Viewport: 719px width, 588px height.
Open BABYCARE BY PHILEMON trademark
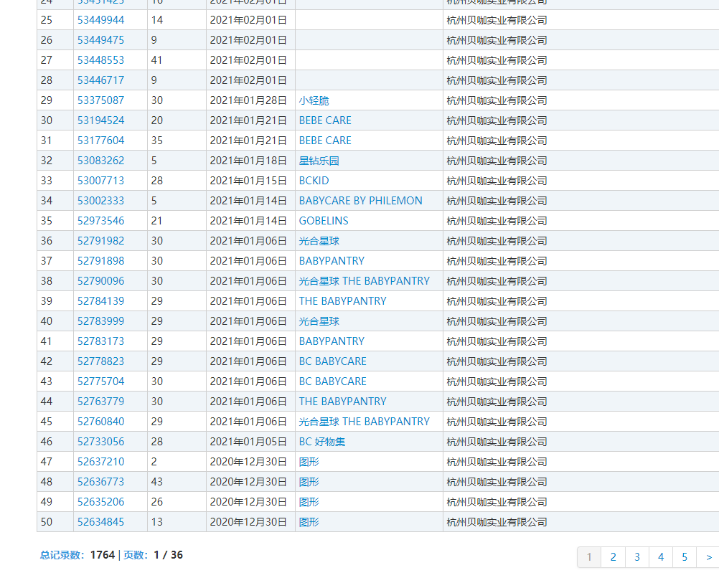pos(360,201)
